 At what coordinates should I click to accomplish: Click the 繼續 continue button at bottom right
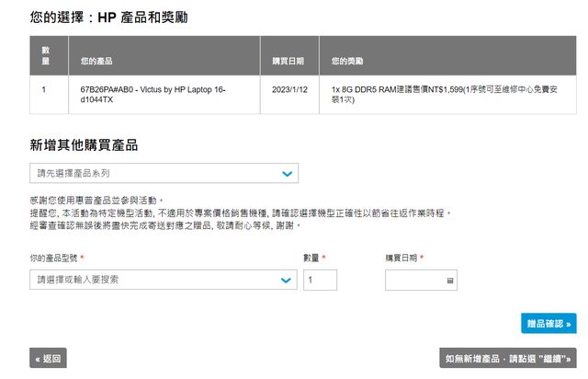(x=507, y=359)
